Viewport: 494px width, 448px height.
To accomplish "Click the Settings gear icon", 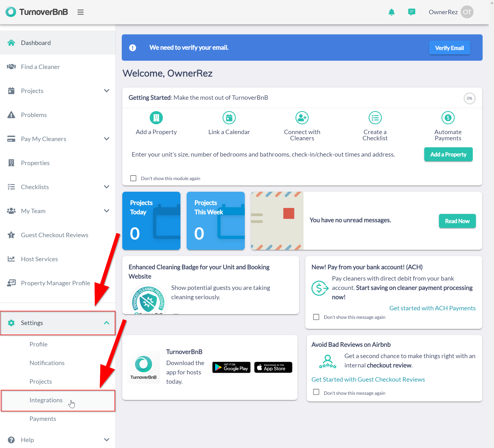I will point(11,323).
